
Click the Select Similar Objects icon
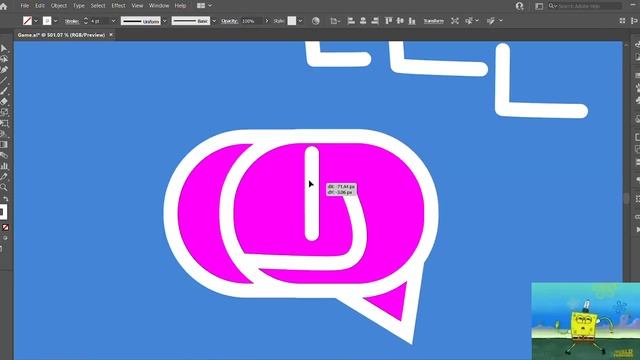[469, 21]
